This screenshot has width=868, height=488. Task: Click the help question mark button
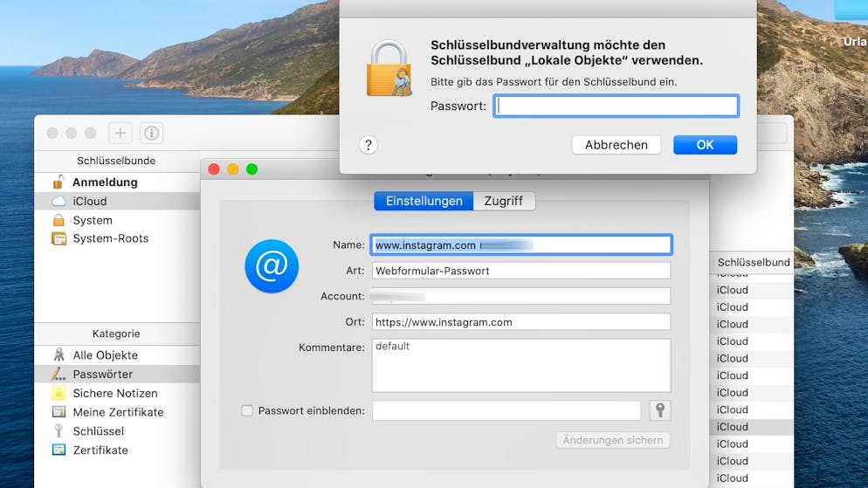pyautogui.click(x=369, y=145)
